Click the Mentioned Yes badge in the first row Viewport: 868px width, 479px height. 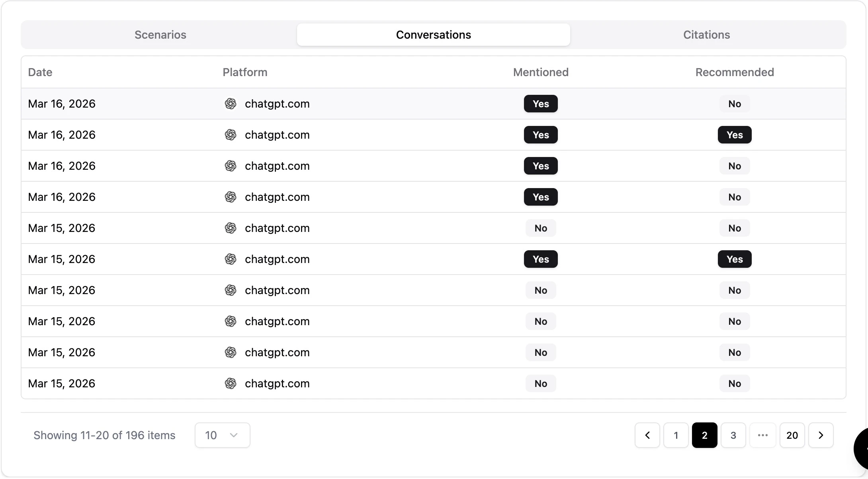(x=541, y=104)
